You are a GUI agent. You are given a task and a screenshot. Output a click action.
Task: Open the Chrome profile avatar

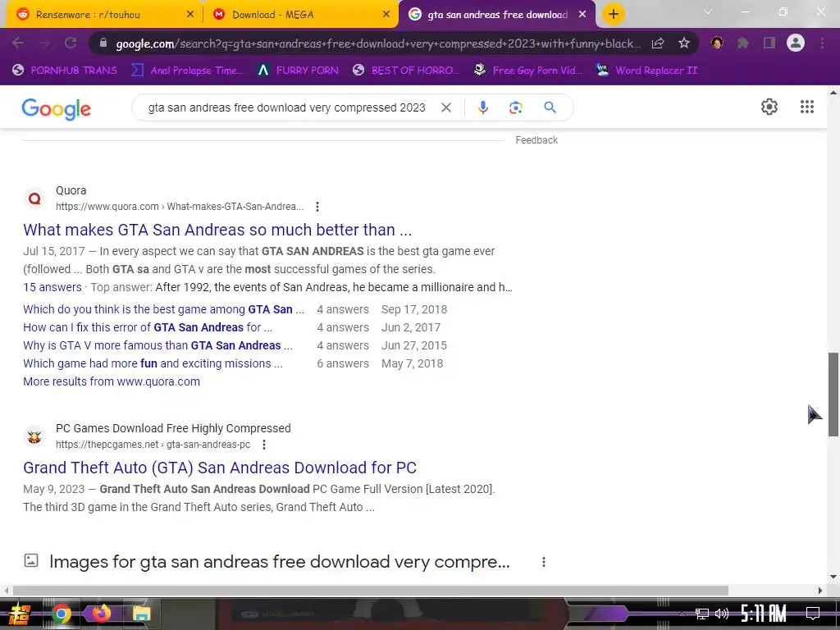pos(796,43)
